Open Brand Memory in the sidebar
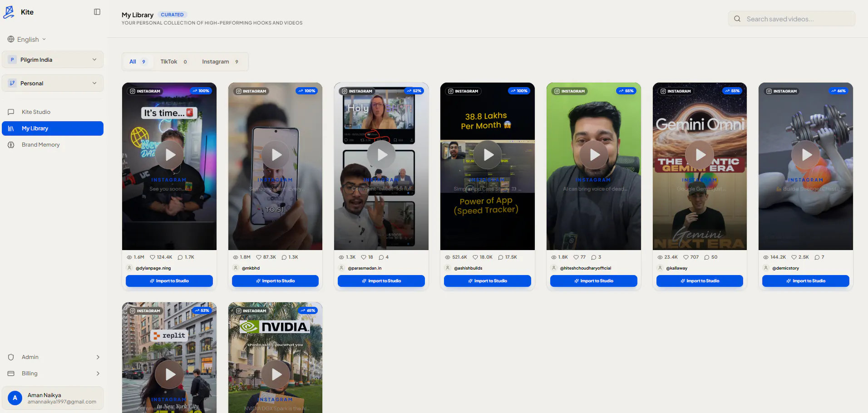868x413 pixels. pyautogui.click(x=53, y=145)
